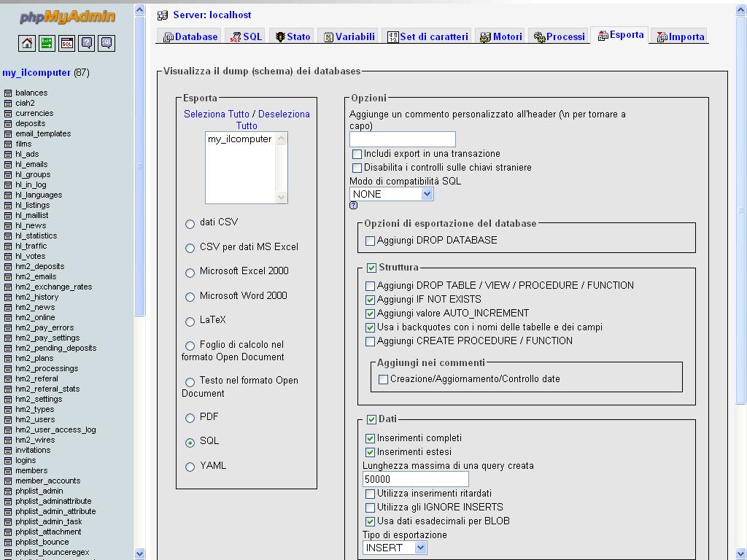The width and height of the screenshot is (747, 560).
Task: Click table icon next to logins
Action: click(7, 461)
